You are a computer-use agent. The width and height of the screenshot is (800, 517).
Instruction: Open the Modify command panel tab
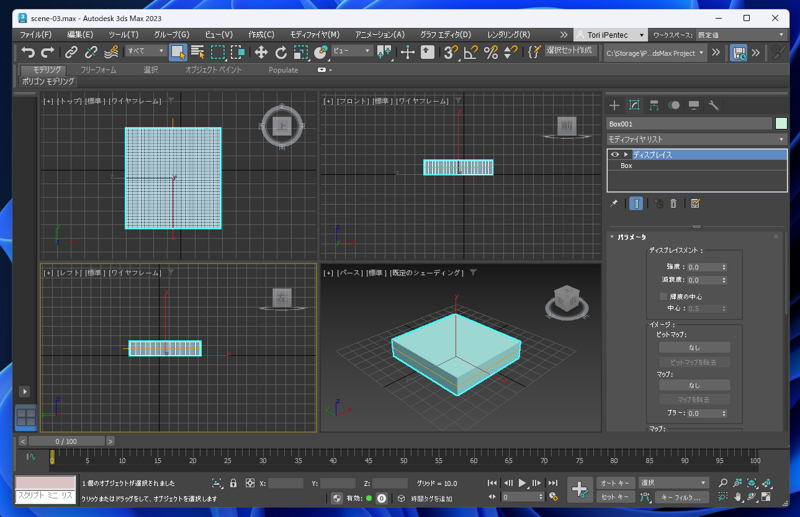click(634, 106)
